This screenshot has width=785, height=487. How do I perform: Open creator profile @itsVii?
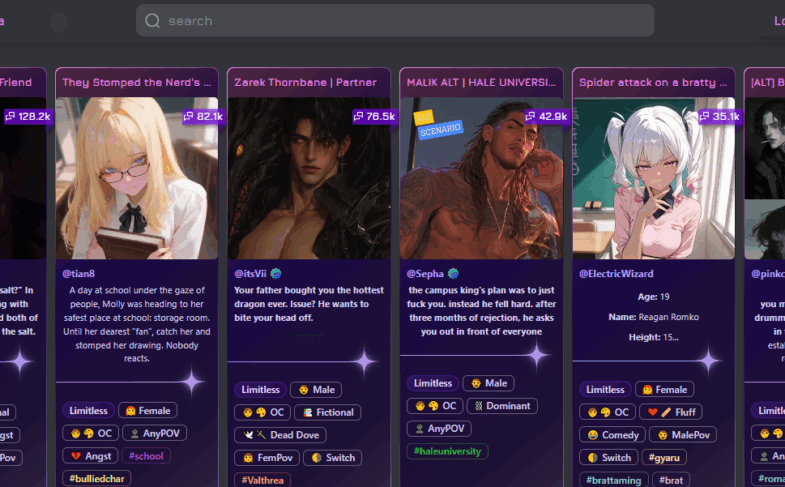pos(250,274)
